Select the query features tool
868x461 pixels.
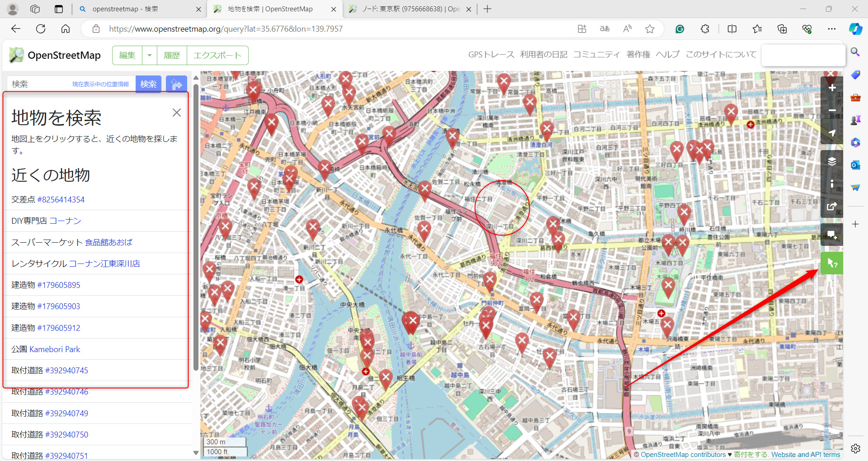pos(831,263)
